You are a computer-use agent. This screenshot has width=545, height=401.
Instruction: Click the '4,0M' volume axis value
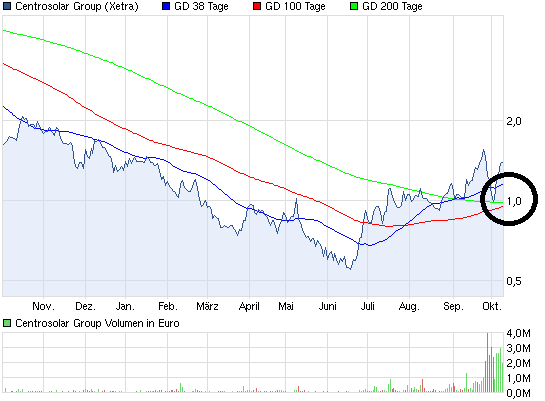pos(519,333)
